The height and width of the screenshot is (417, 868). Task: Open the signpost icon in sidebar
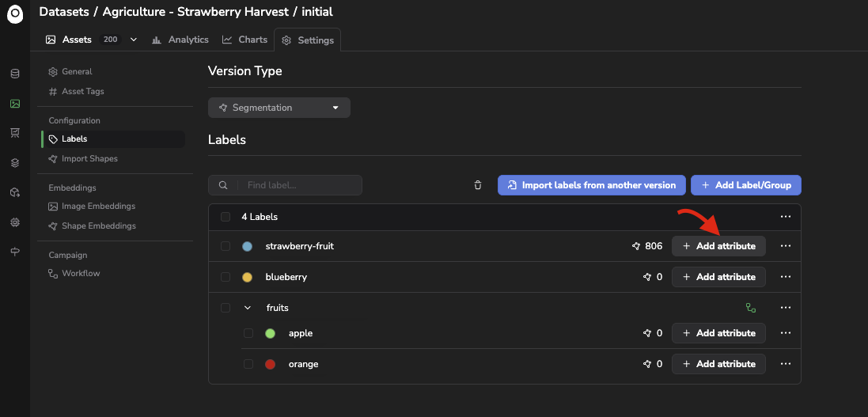15,252
